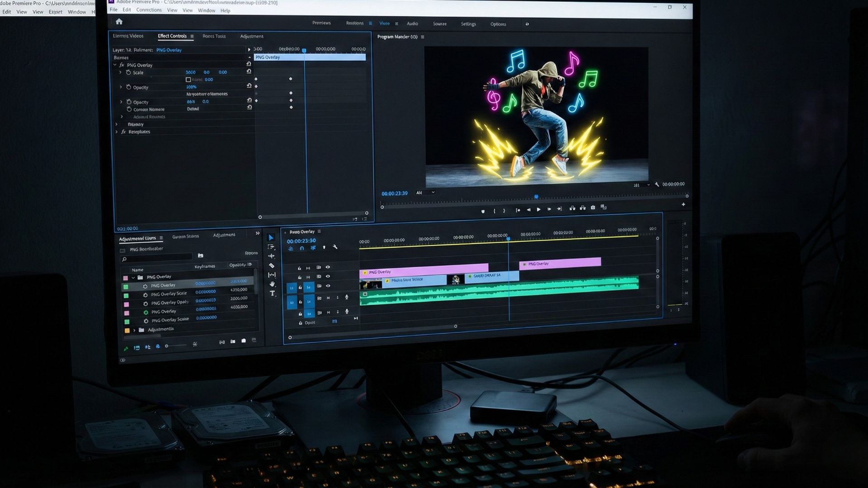Select the Selection arrow tool
Image resolution: width=868 pixels, height=488 pixels.
tap(271, 238)
